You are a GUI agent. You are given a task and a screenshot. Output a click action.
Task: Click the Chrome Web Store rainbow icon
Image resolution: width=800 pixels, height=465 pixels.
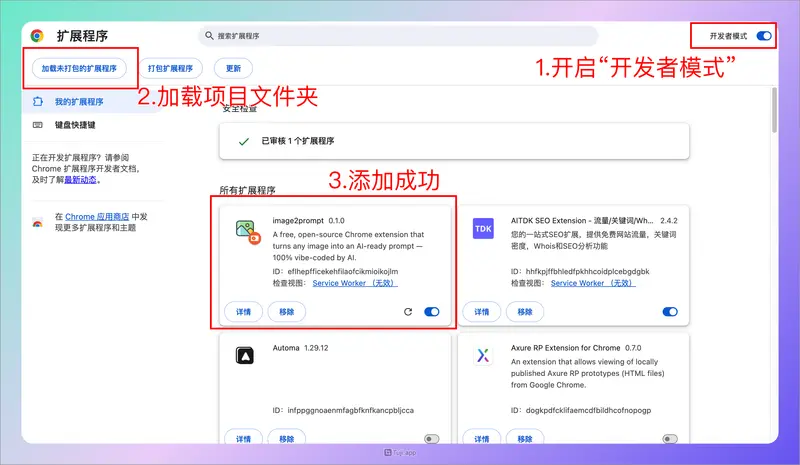coord(37,223)
